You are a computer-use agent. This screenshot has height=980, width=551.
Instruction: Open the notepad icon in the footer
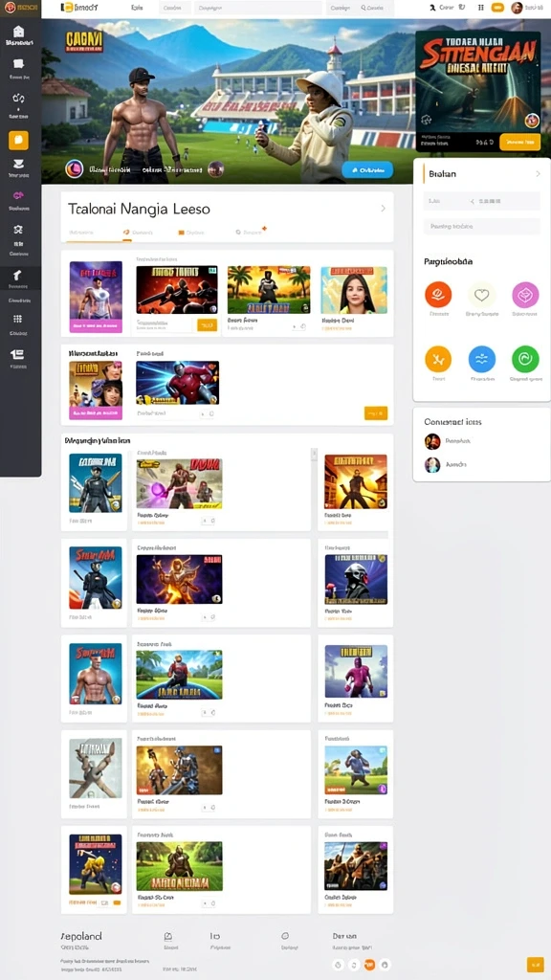tap(167, 936)
